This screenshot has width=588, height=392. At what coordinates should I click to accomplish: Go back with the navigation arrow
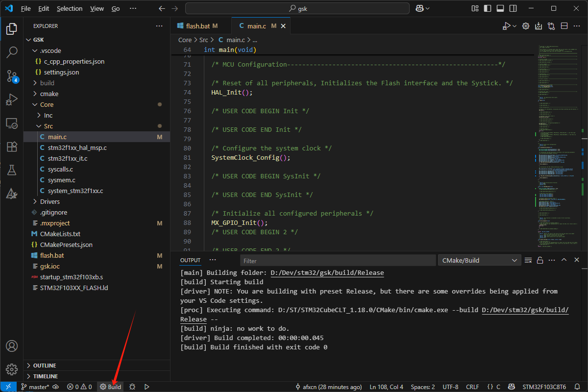163,8
